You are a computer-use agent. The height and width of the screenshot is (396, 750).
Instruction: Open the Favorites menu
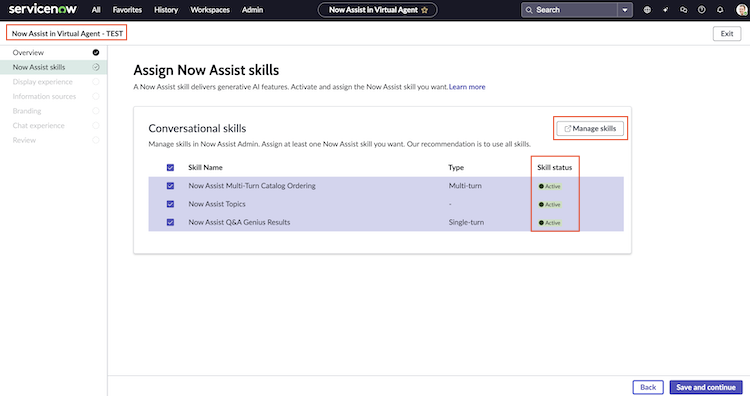[x=127, y=10]
